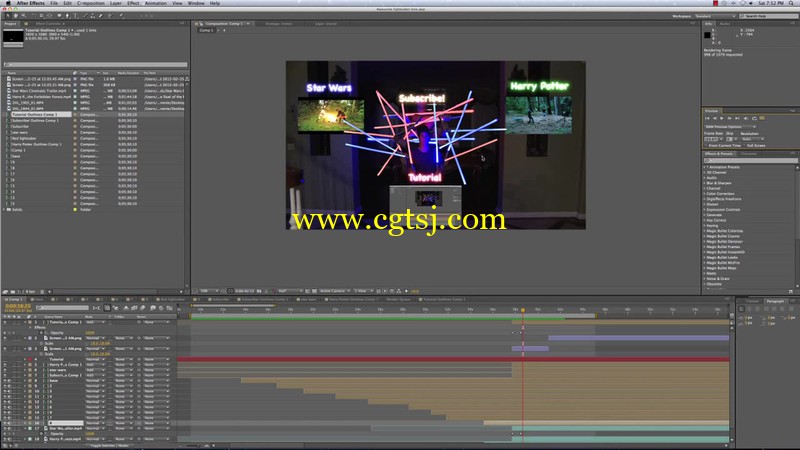
Task: Open the Composition menu
Action: click(x=91, y=3)
